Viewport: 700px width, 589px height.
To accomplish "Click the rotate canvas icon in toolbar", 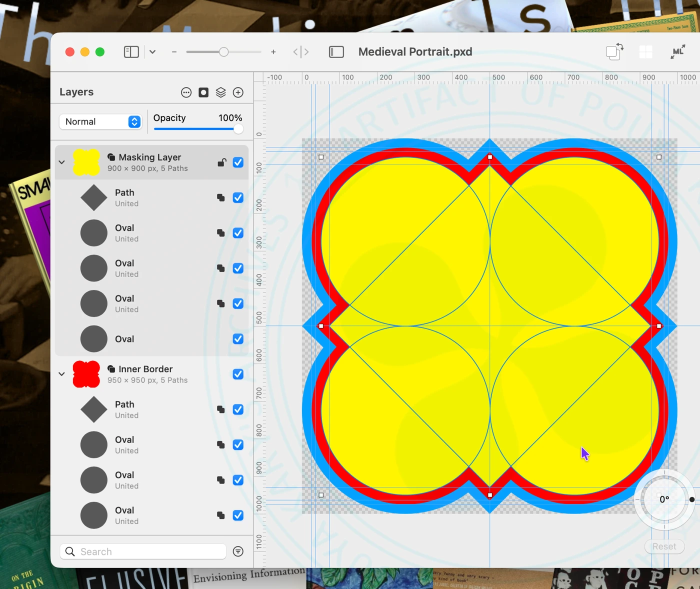I will click(614, 51).
